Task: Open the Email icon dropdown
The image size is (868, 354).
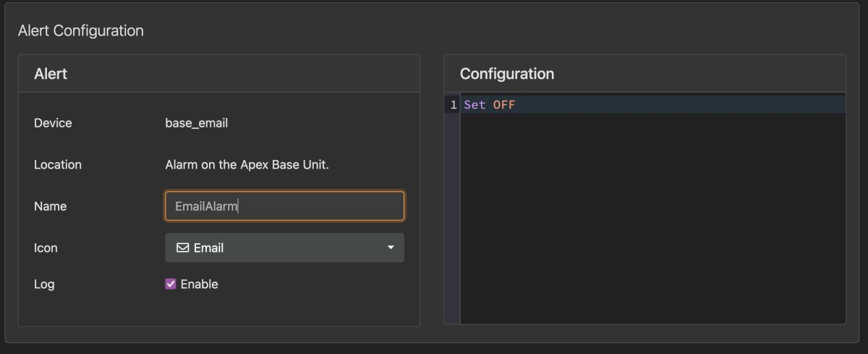Action: 285,248
